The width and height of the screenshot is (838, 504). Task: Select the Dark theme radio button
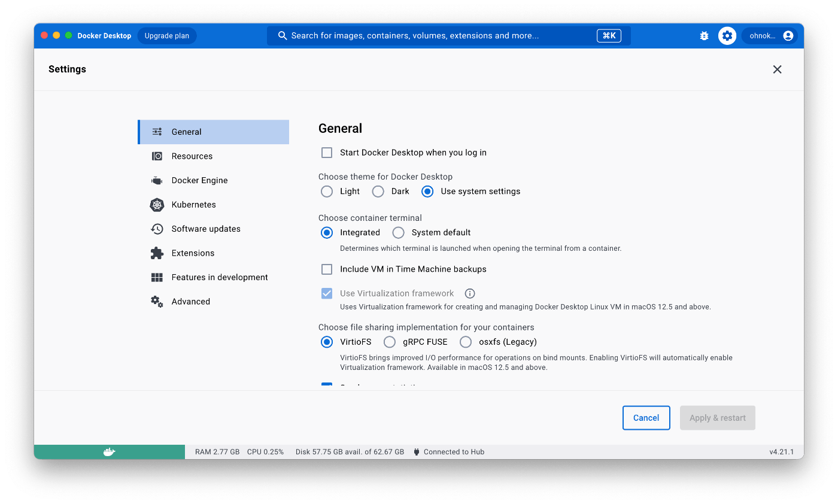click(378, 192)
